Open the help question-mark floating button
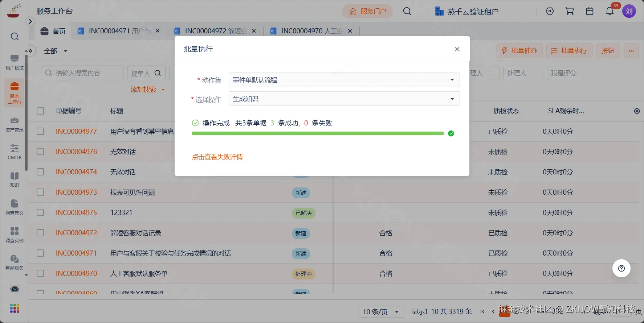644x323 pixels. (x=621, y=268)
